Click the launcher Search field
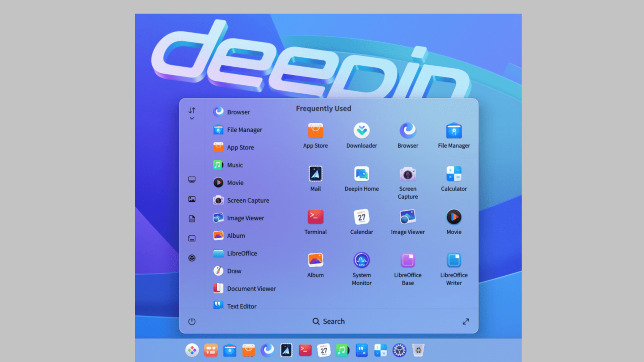The width and height of the screenshot is (644, 362). pyautogui.click(x=328, y=321)
